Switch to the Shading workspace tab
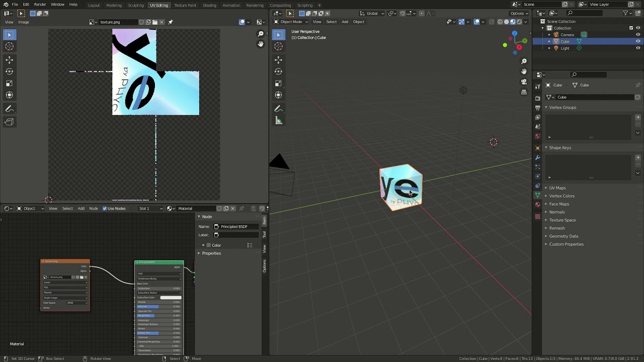The width and height of the screenshot is (644, 362). (209, 5)
